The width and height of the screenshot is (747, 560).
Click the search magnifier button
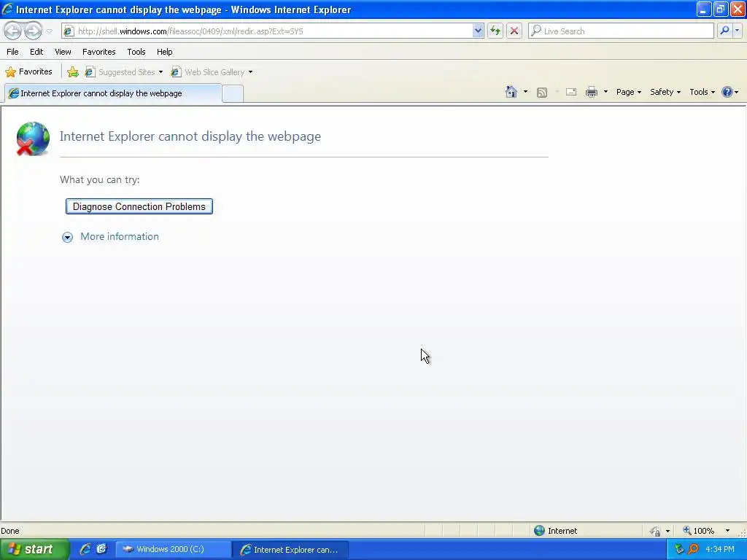click(x=724, y=31)
